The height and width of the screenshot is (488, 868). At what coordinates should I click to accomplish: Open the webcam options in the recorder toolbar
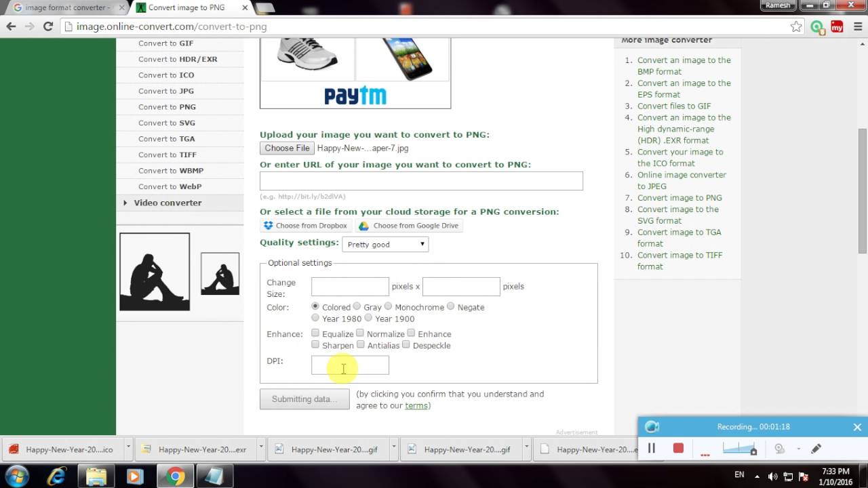coord(779,448)
